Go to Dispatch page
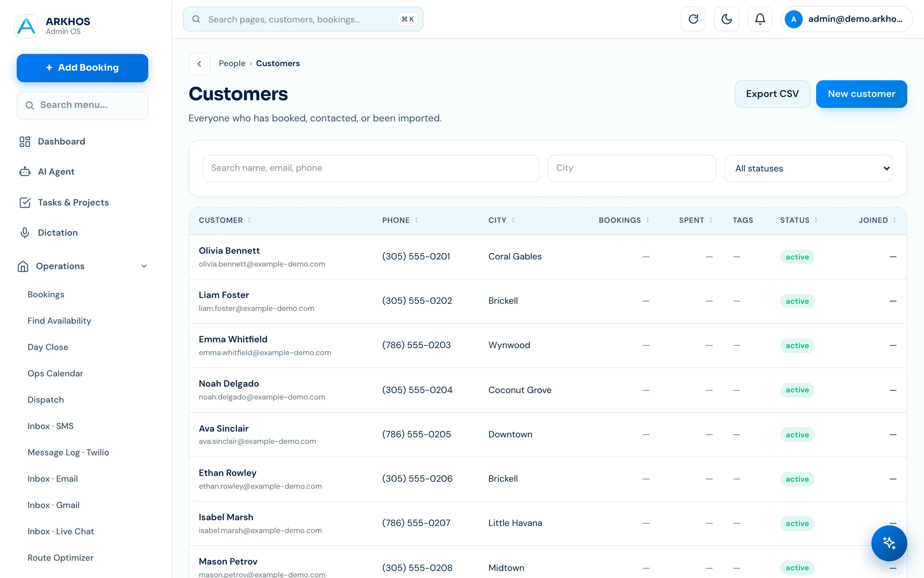The width and height of the screenshot is (924, 578). [x=46, y=400]
